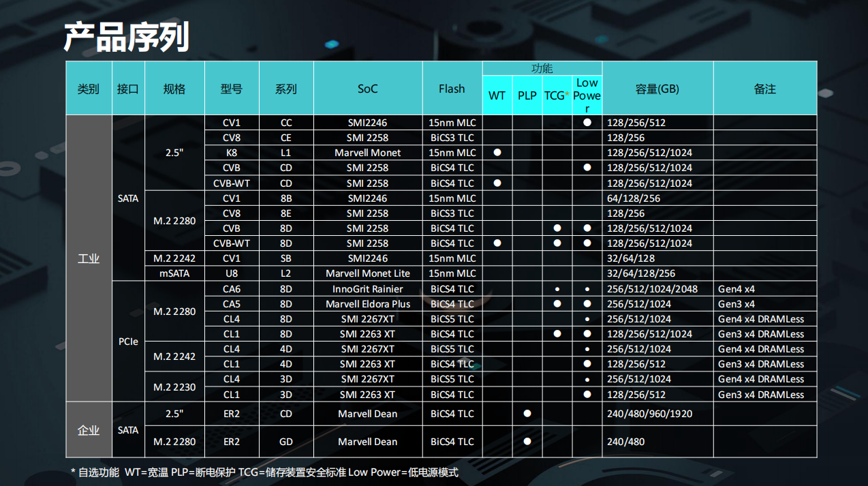Click the WT dot in K8 row
Screen dimensions: 868x486
(497, 153)
